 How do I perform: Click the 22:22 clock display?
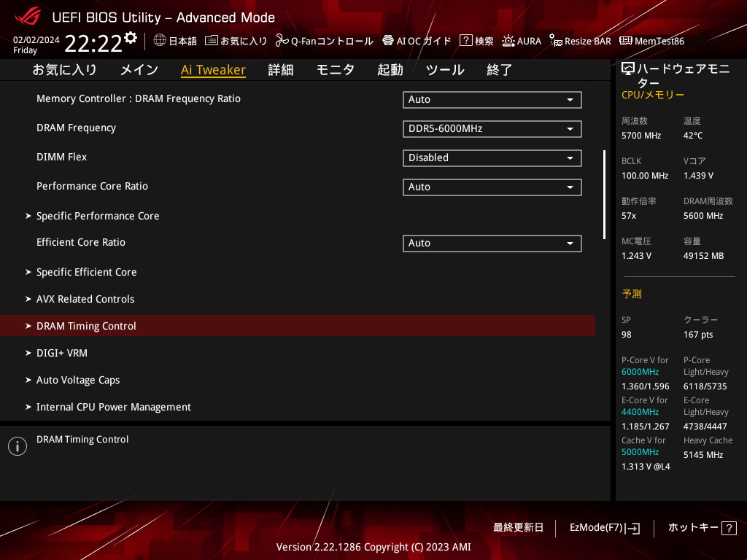point(93,44)
